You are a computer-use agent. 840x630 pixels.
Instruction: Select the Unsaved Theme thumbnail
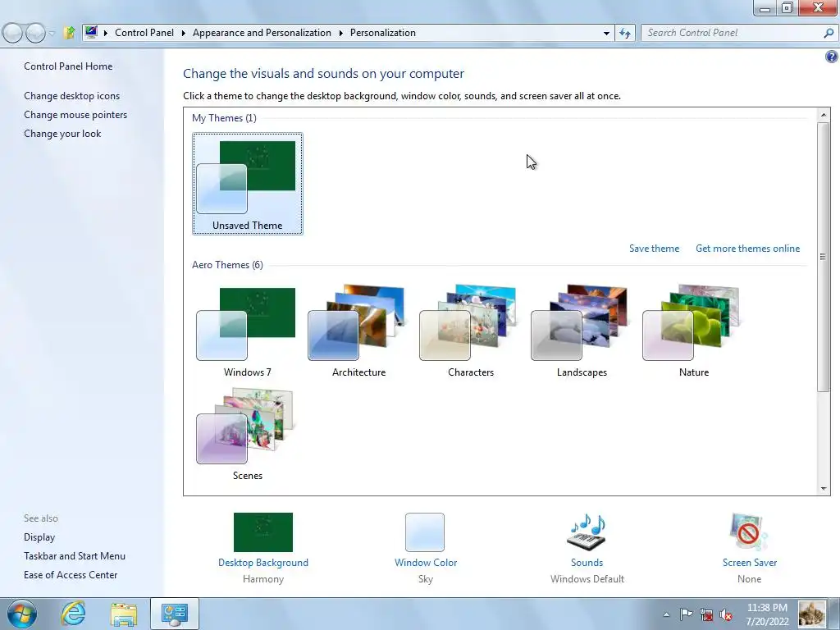click(248, 184)
